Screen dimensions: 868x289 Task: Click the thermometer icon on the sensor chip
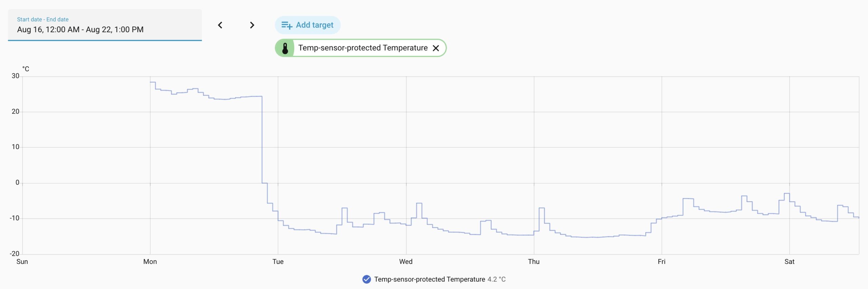click(285, 48)
